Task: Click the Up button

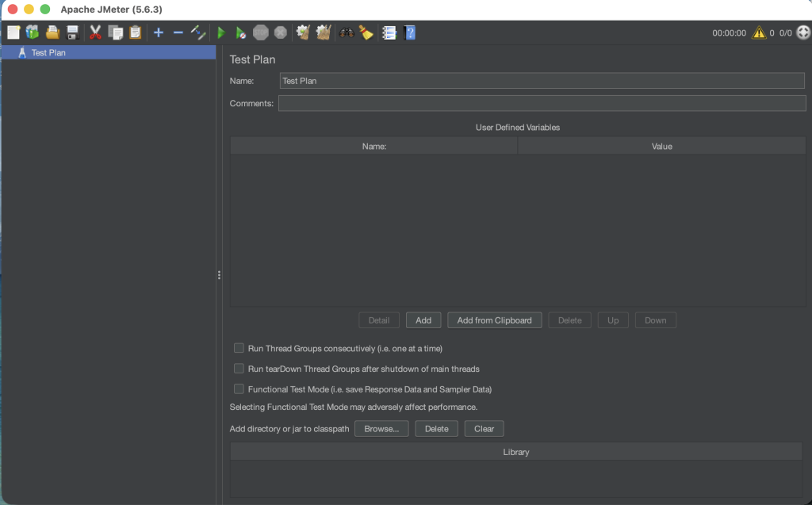Action: point(613,320)
